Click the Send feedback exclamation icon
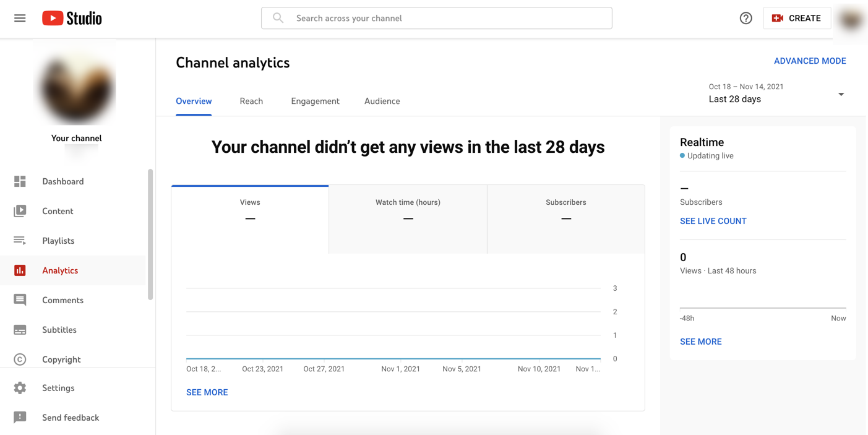868x435 pixels. pyautogui.click(x=20, y=418)
